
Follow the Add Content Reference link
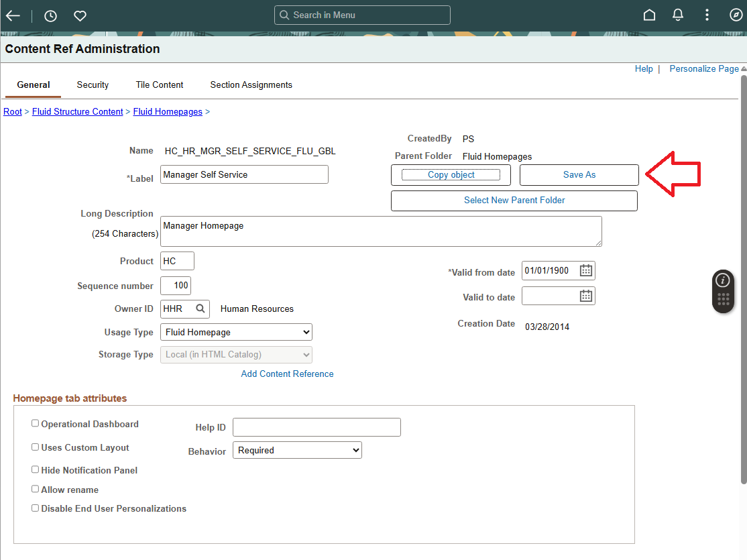pyautogui.click(x=287, y=374)
